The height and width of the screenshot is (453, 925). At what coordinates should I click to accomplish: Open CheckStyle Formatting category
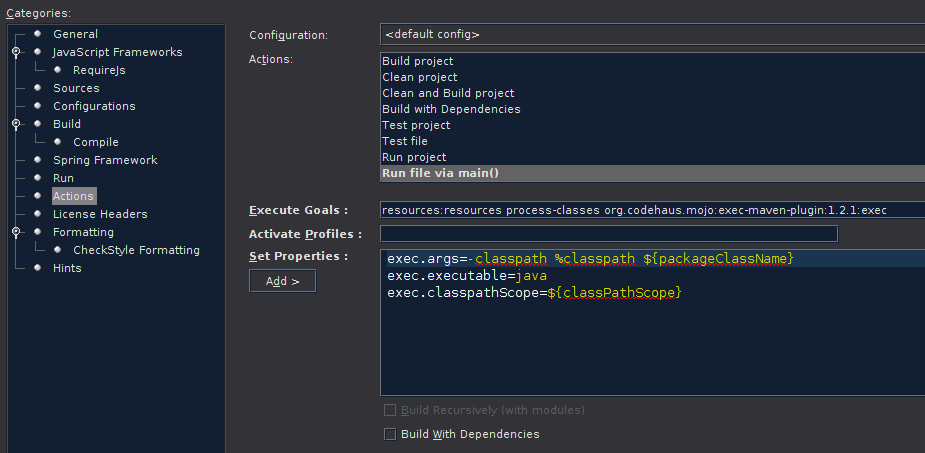(136, 250)
